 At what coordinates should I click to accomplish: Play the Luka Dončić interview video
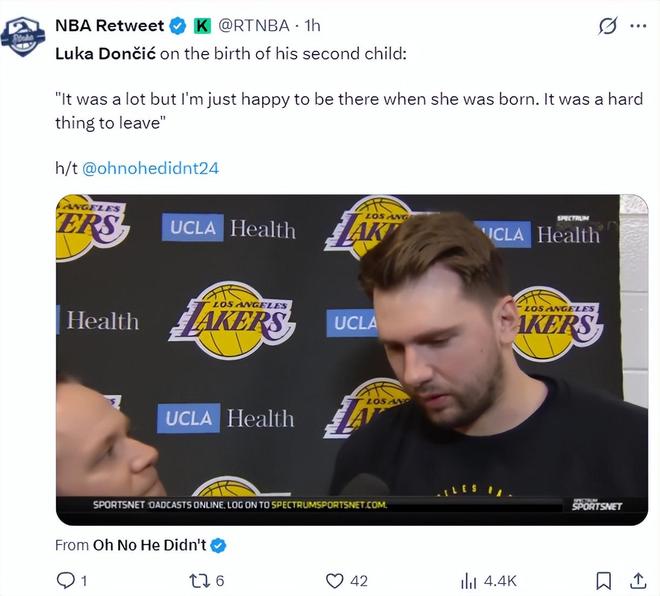point(351,359)
